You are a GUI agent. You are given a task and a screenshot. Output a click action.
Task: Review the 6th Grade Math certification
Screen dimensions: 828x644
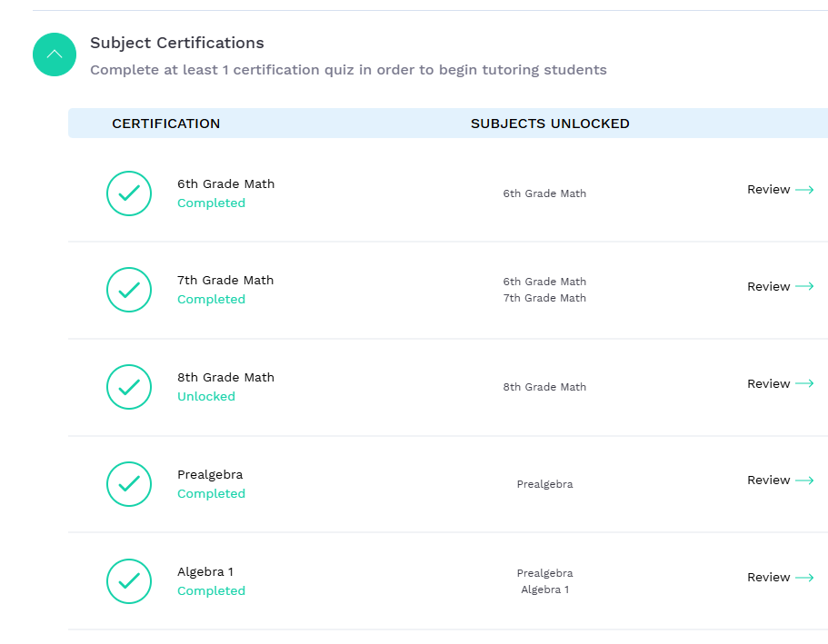(x=780, y=190)
